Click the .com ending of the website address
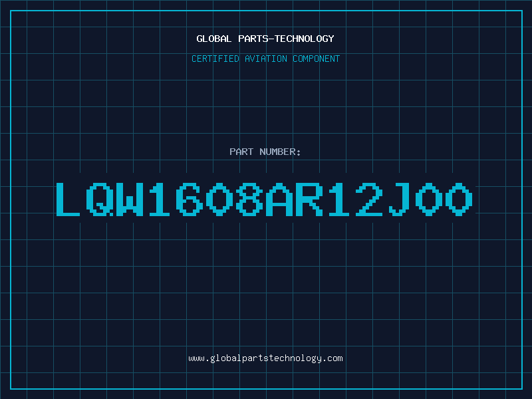532x399 pixels. click(x=332, y=358)
